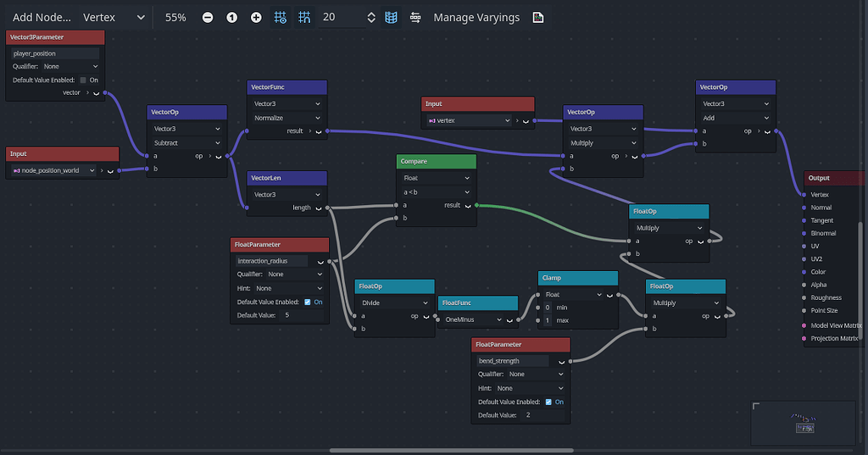This screenshot has height=455, width=868.
Task: Click the graph minimap thumbnail
Action: 804,422
